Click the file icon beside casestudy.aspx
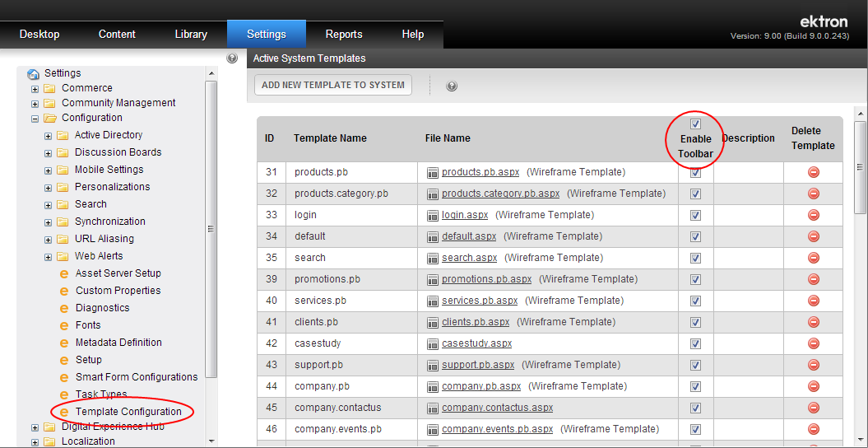The image size is (868, 448). click(433, 344)
